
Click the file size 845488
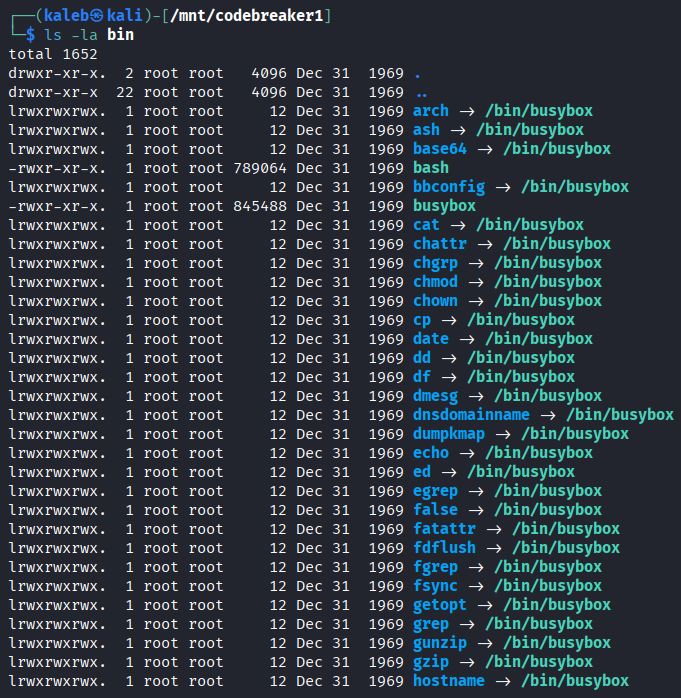[x=260, y=206]
